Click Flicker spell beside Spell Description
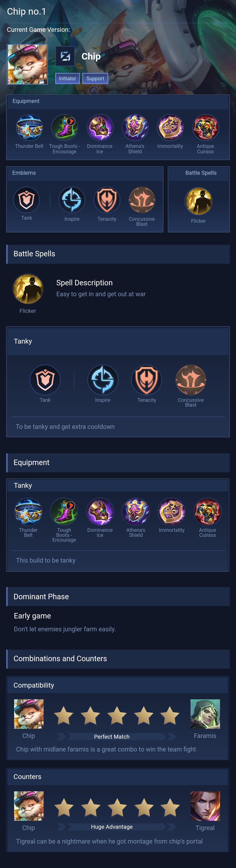The image size is (236, 868). pyautogui.click(x=28, y=289)
